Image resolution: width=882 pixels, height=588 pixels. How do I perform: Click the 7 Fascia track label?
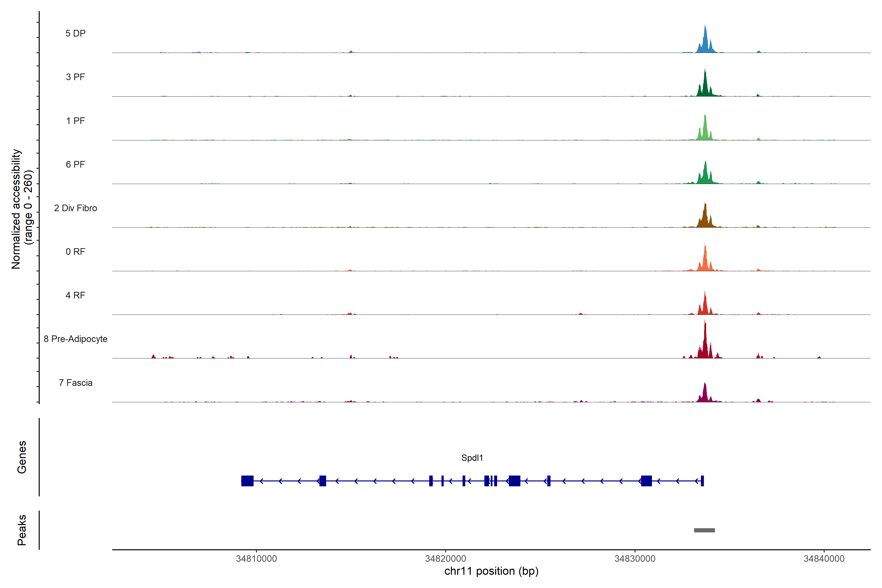75,383
